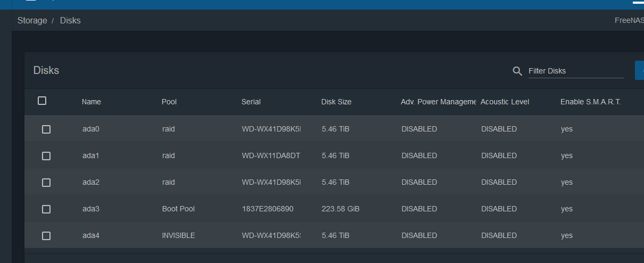Sort by Acoustic Level column
Screen dimensions: 644x263
tap(505, 102)
